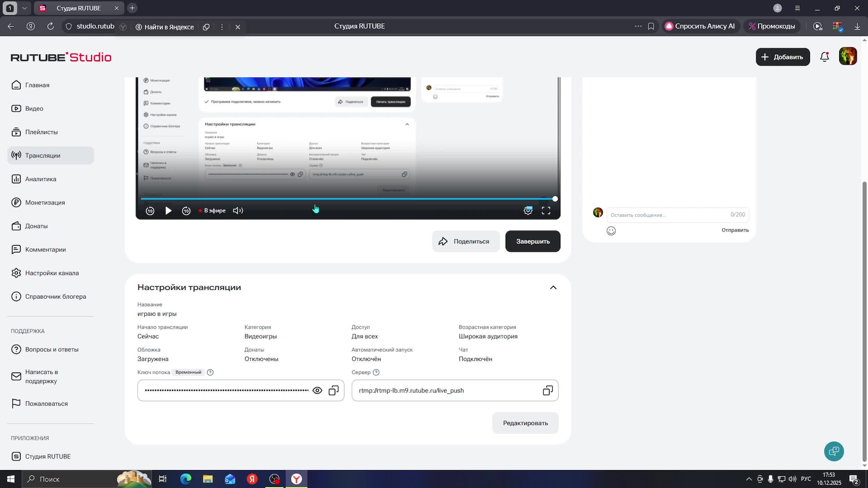Image resolution: width=868 pixels, height=488 pixels.
Task: Open the profile avatar menu
Action: [848, 56]
